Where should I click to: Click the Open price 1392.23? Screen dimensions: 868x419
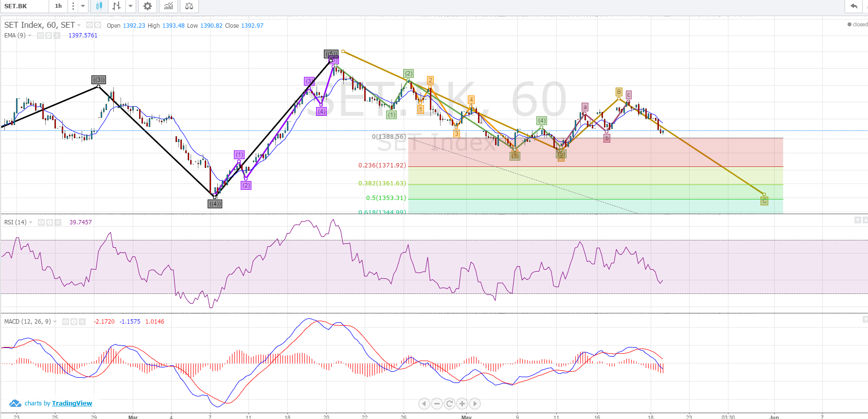(x=134, y=26)
